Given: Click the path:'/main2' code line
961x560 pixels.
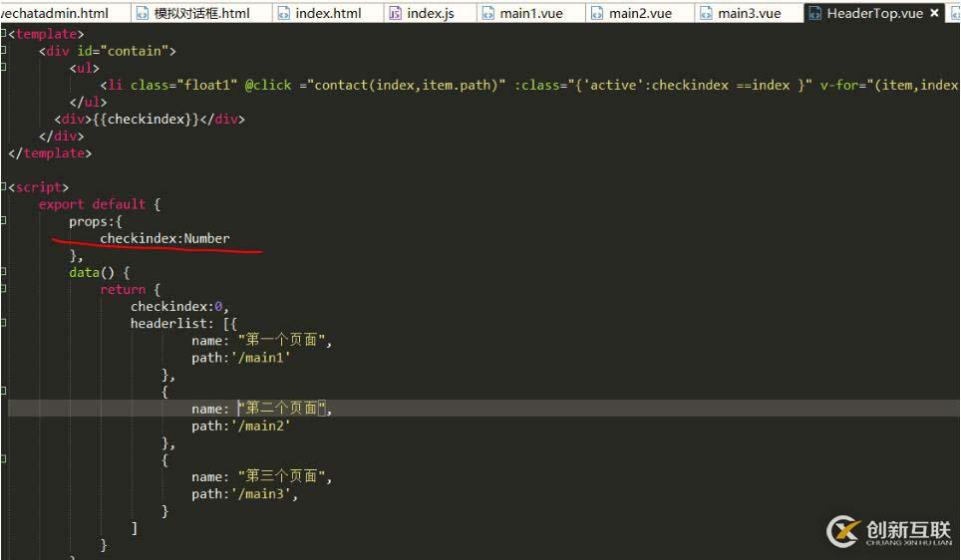Looking at the screenshot, I should point(240,426).
